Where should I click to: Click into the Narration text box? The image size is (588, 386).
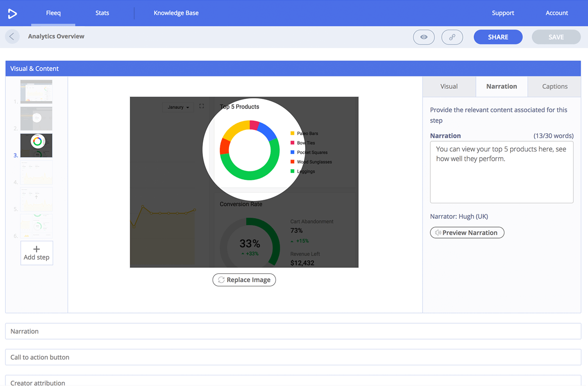point(501,172)
